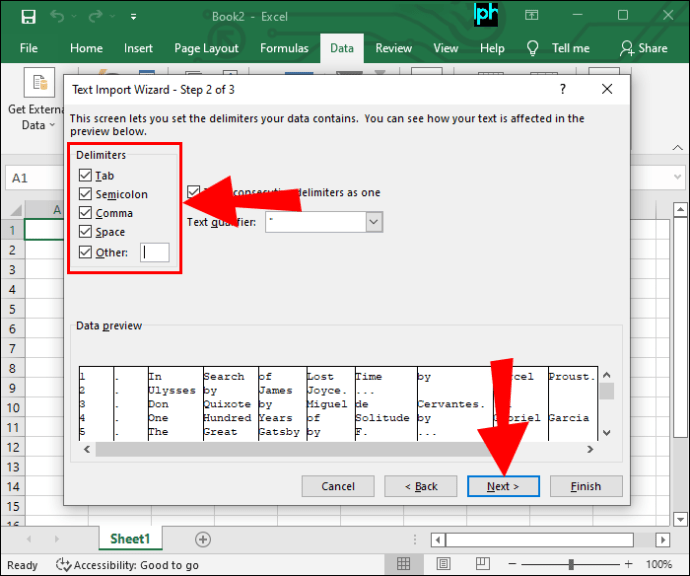Click the zoom slider handle
Screen dimensions: 690x576
point(571,564)
